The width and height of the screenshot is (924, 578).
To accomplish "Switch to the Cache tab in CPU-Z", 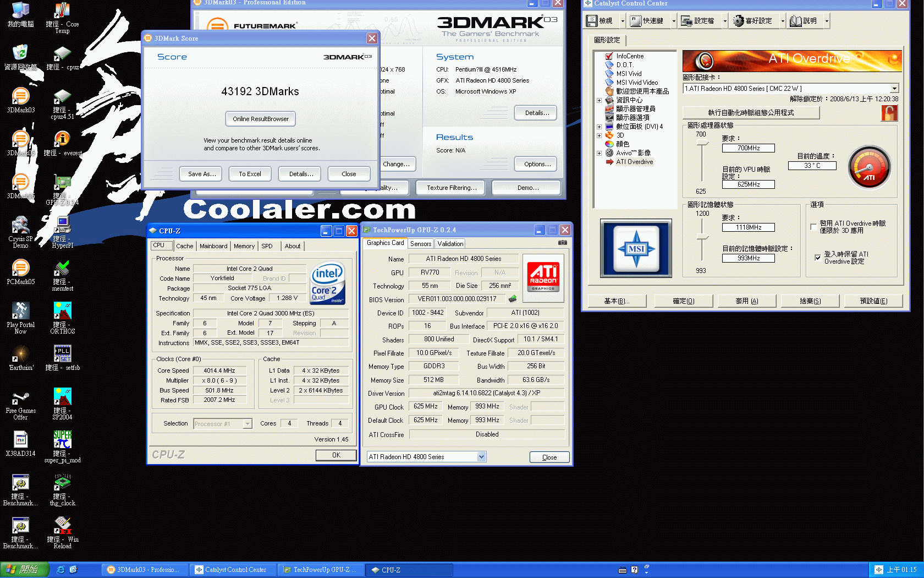I will pyautogui.click(x=185, y=246).
